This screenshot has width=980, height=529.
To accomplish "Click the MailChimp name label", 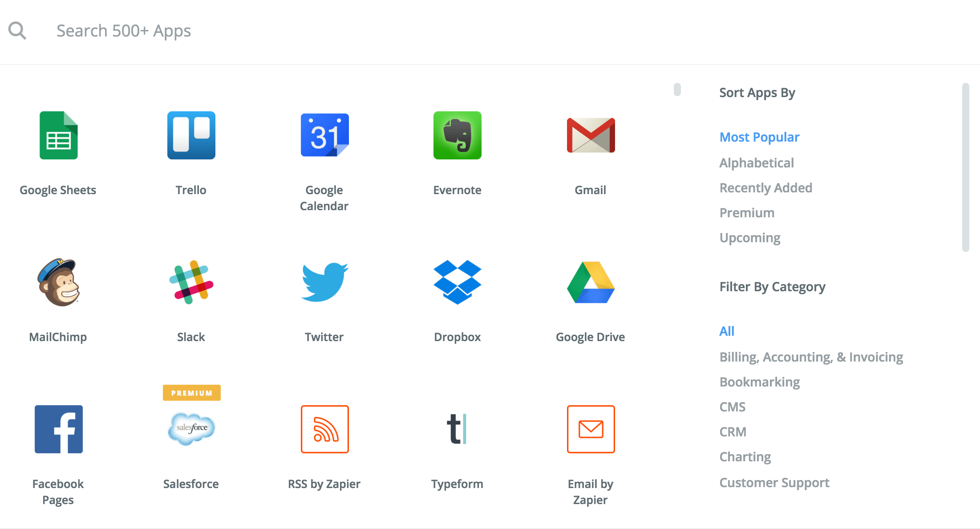I will pos(58,337).
